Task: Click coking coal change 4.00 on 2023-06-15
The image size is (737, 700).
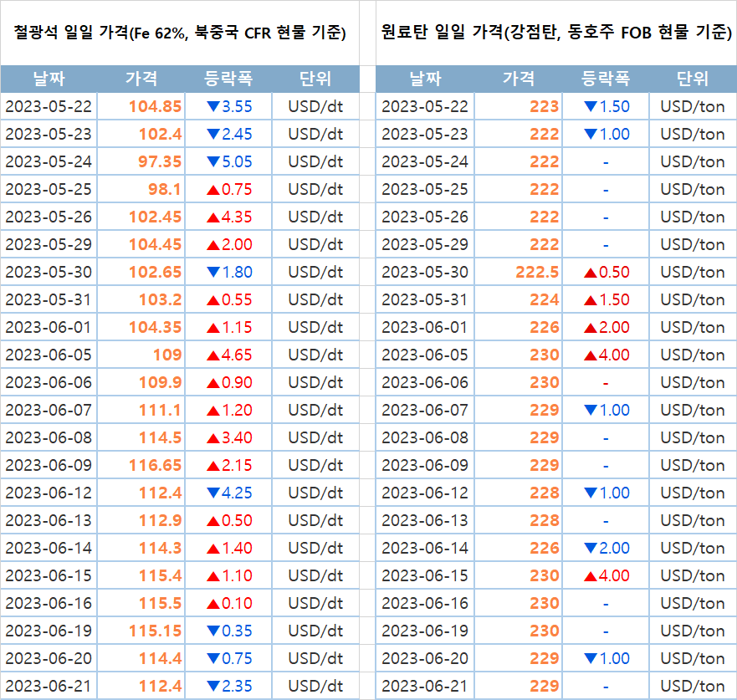Action: (606, 575)
